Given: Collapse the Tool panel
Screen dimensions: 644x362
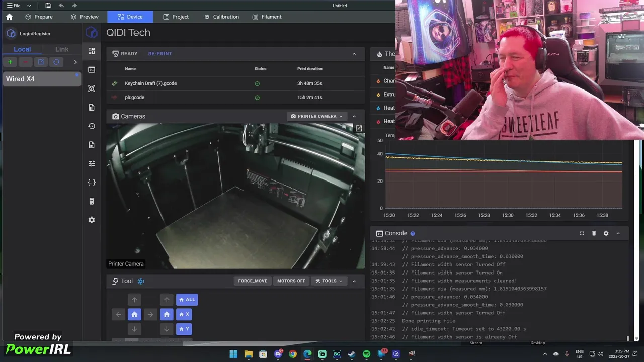Looking at the screenshot, I should [x=354, y=281].
